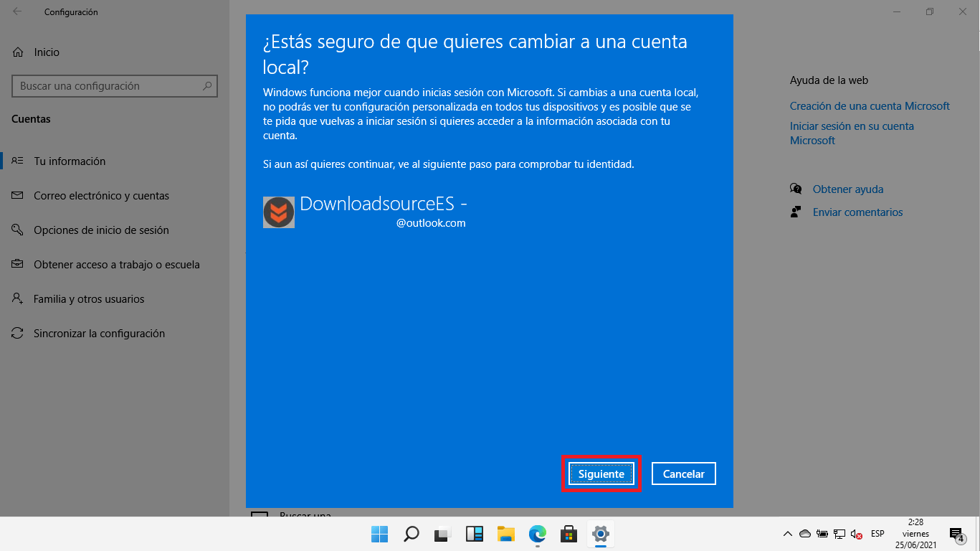980x551 pixels.
Task: Click the Tu información person icon
Action: (x=18, y=161)
